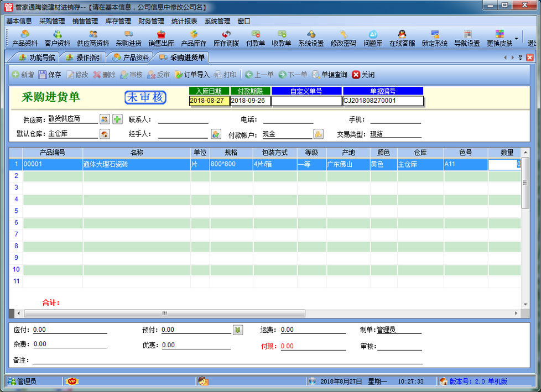
Task: Open the 默认仓库 warehouse picker icon
Action: click(x=105, y=134)
